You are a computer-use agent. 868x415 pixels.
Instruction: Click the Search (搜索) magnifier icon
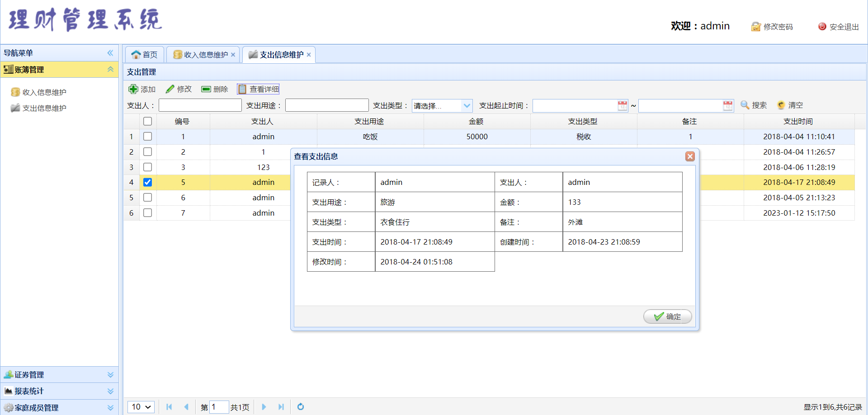745,105
